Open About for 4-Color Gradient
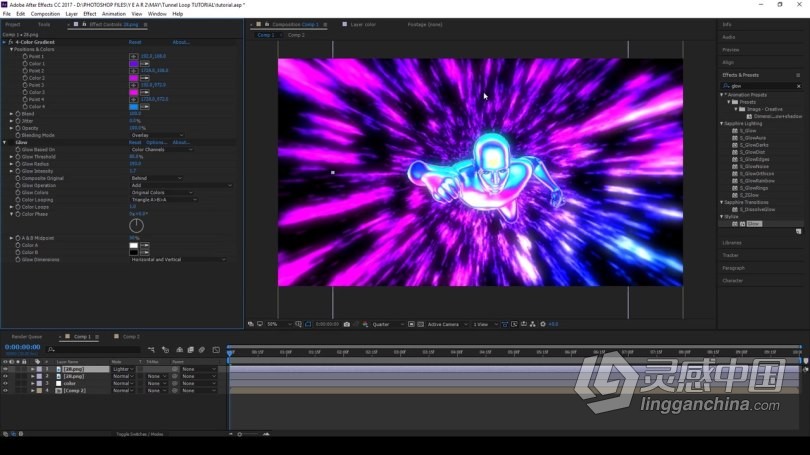Image resolution: width=810 pixels, height=455 pixels. (181, 42)
